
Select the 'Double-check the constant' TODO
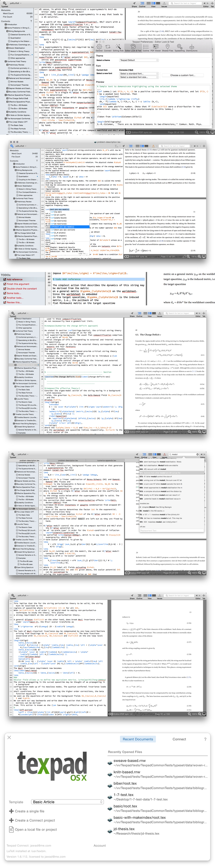pyautogui.click(x=22, y=289)
